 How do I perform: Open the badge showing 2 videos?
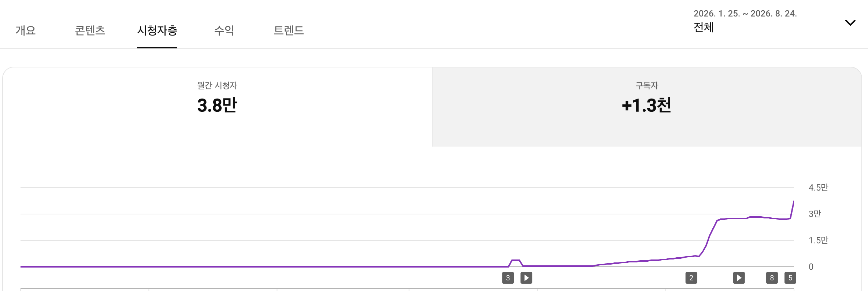click(691, 278)
